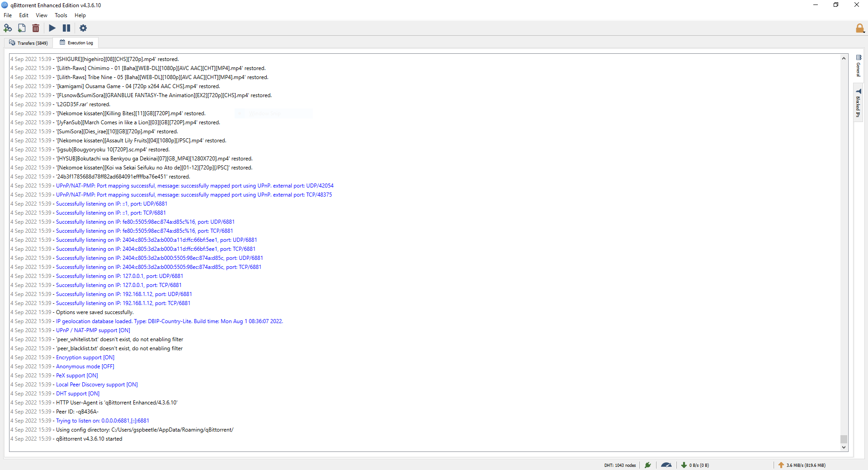
Task: Pause torrents with the pause icon
Action: pos(66,28)
